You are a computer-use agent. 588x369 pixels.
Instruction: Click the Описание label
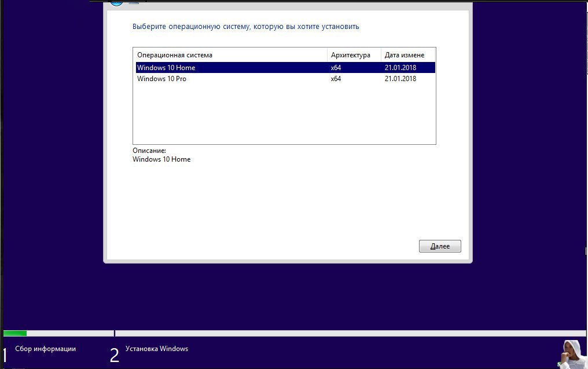point(149,151)
